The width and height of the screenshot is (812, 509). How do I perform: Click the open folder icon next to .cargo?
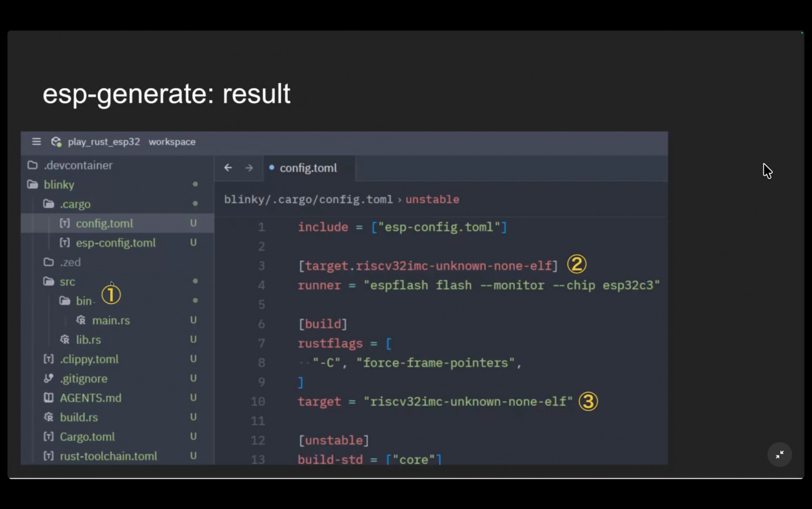pos(48,204)
